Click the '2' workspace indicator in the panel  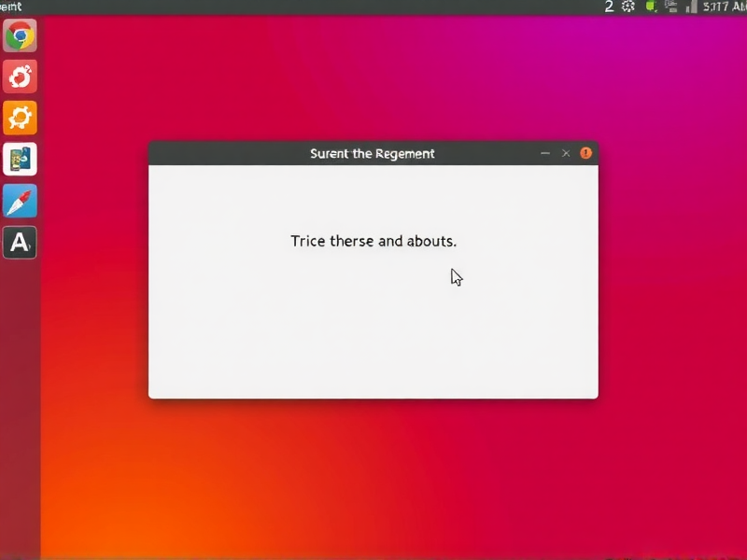[609, 7]
